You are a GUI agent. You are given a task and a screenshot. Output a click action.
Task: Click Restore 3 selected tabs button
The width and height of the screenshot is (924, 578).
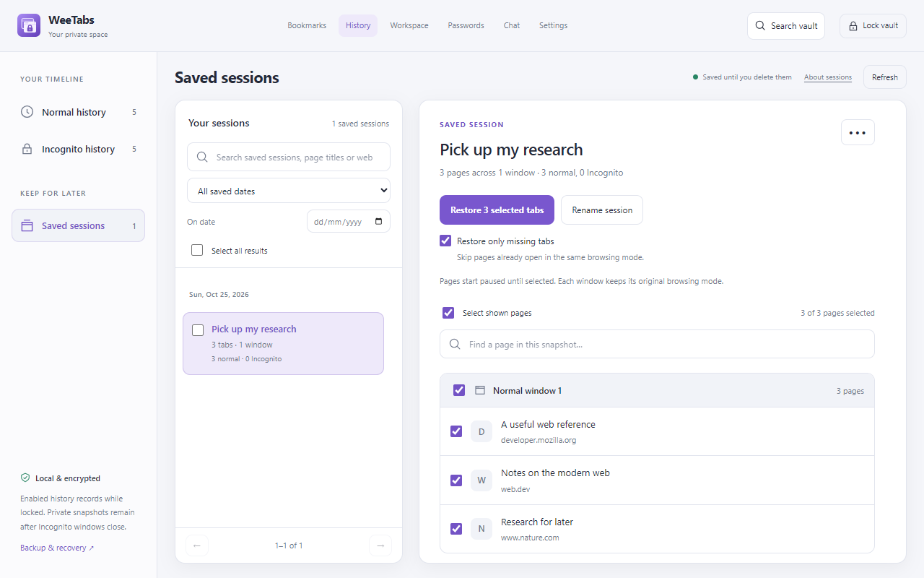coord(497,210)
